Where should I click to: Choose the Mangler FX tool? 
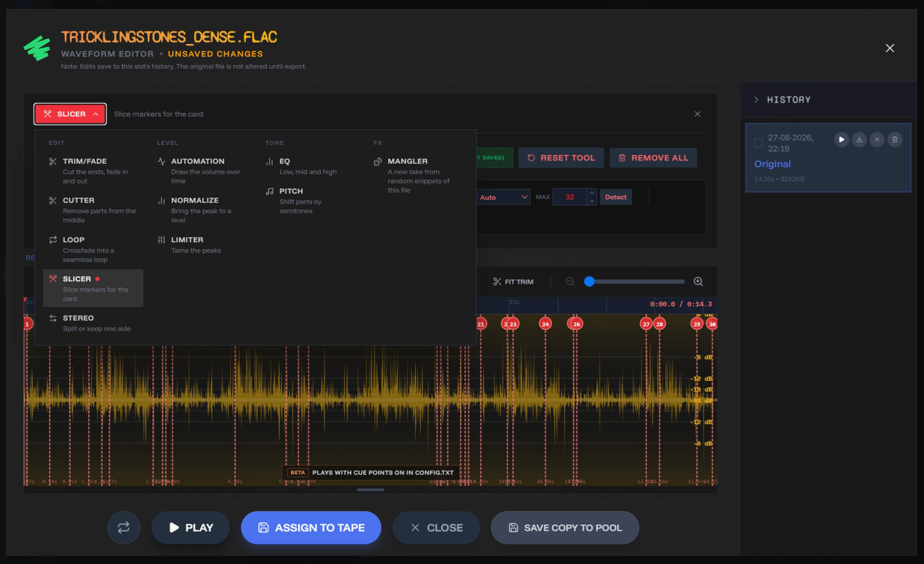coord(418,175)
